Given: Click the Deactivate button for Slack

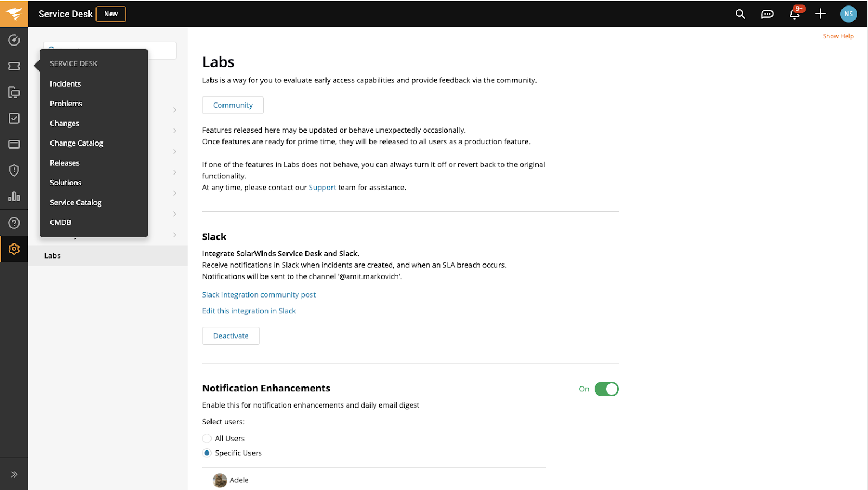Looking at the screenshot, I should [231, 336].
